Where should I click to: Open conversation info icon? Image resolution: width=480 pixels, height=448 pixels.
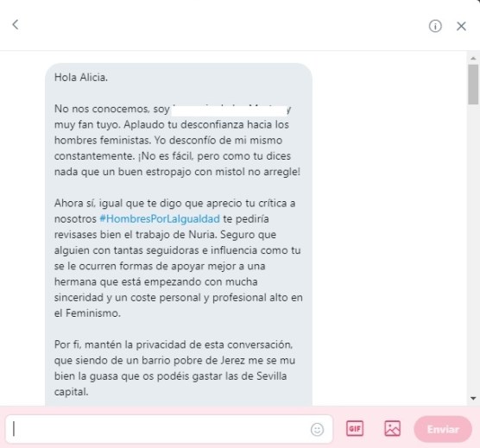(x=435, y=26)
